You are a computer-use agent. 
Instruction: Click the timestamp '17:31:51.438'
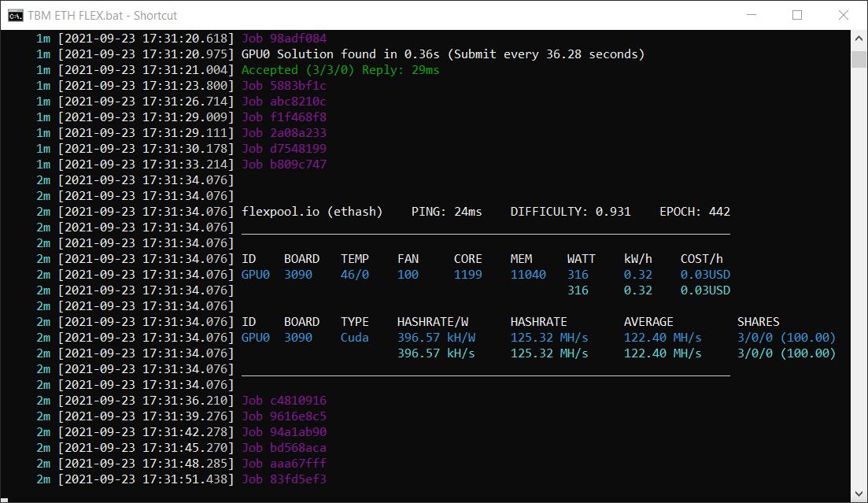coord(185,479)
